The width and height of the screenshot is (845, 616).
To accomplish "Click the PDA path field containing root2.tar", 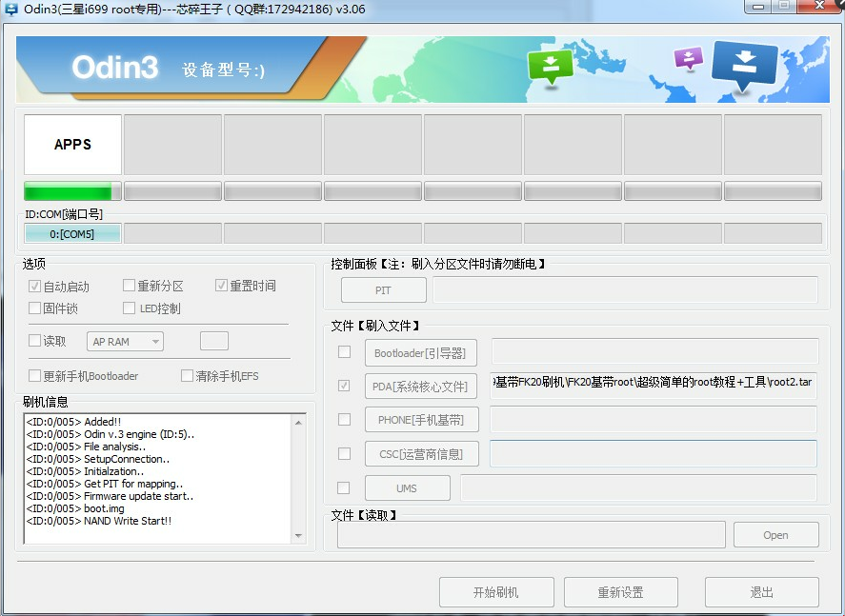I will point(654,385).
